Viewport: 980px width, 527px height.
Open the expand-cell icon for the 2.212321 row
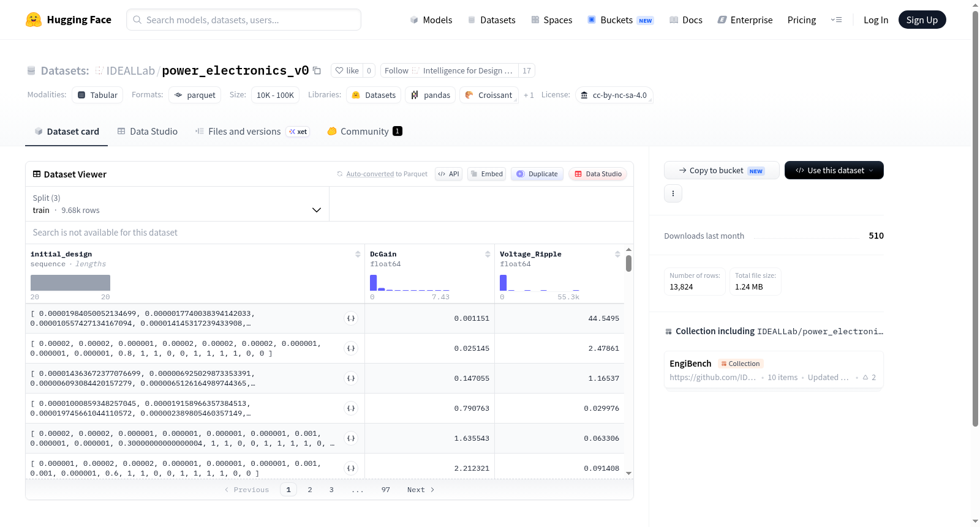pos(351,468)
